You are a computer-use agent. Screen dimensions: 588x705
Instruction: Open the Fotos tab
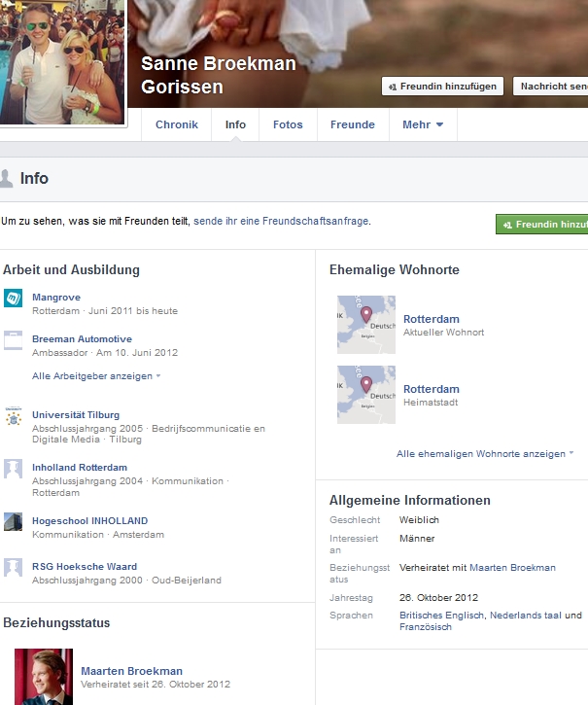(x=288, y=124)
